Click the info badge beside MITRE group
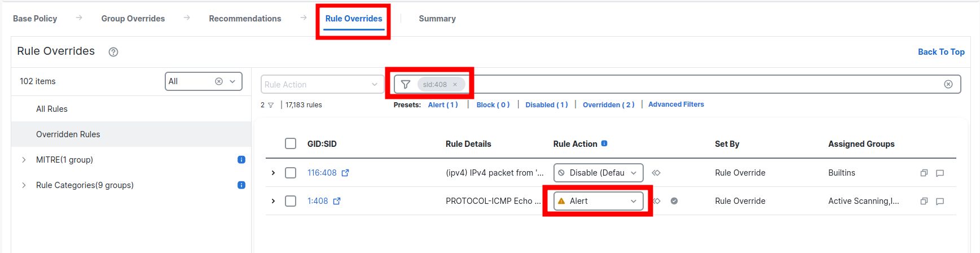This screenshot has width=980, height=253. pos(241,160)
